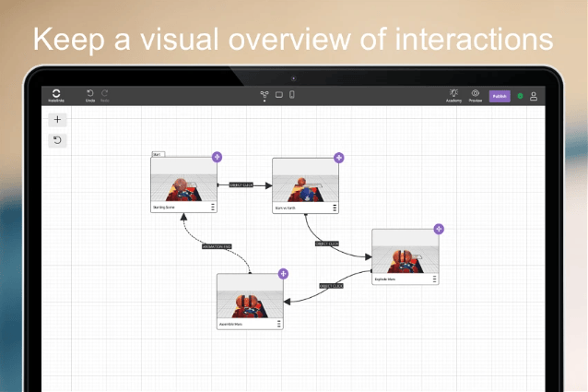588x392 pixels.
Task: Click the plus button to add scene
Action: pyautogui.click(x=57, y=120)
